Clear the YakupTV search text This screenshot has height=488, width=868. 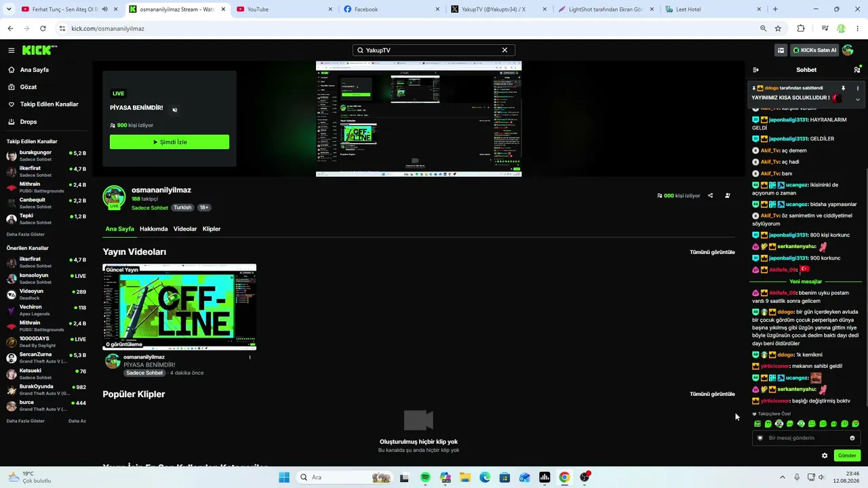click(x=505, y=50)
